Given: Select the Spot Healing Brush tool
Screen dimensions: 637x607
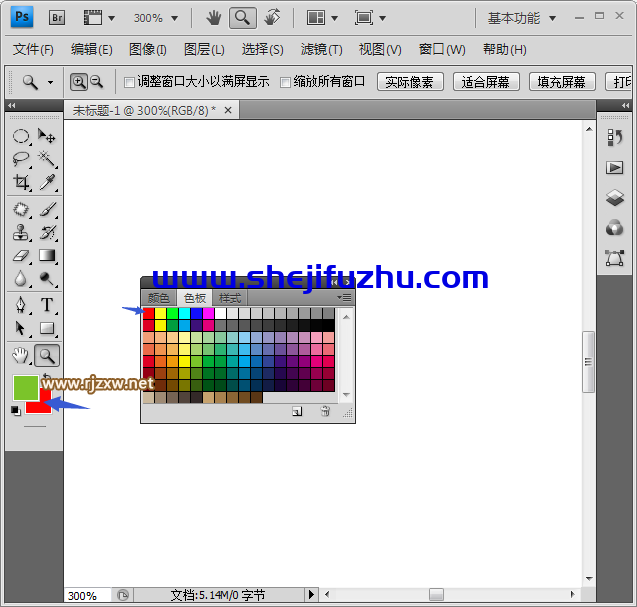Looking at the screenshot, I should (21, 210).
